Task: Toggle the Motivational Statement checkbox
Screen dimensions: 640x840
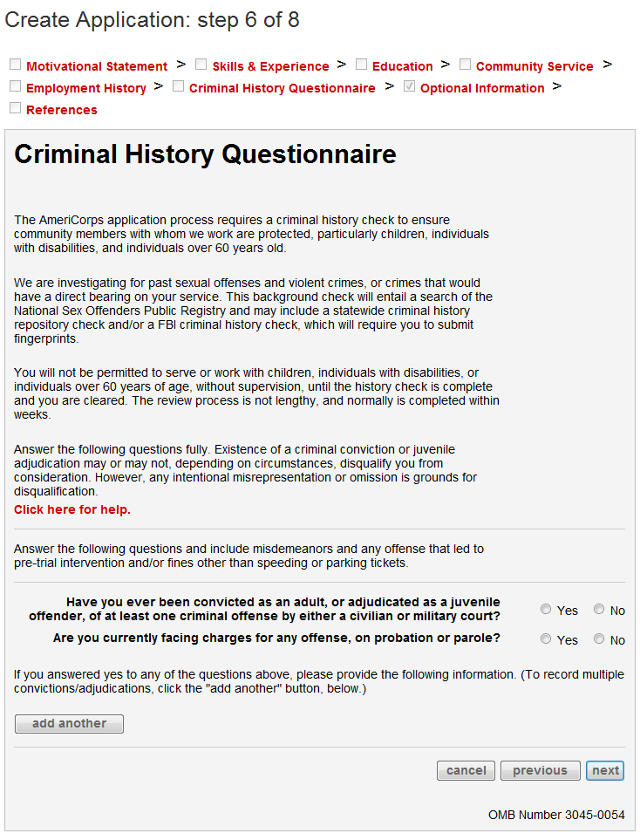Action: 15,65
